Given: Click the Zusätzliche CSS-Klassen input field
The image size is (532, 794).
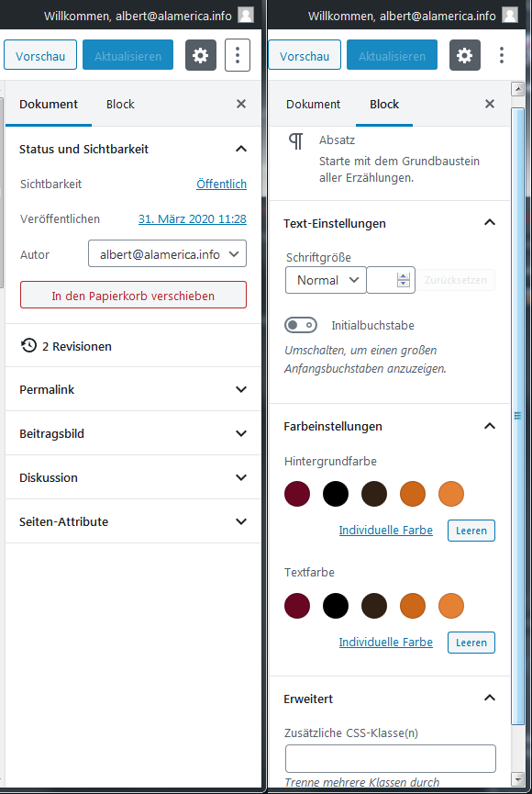Looking at the screenshot, I should click(x=390, y=758).
